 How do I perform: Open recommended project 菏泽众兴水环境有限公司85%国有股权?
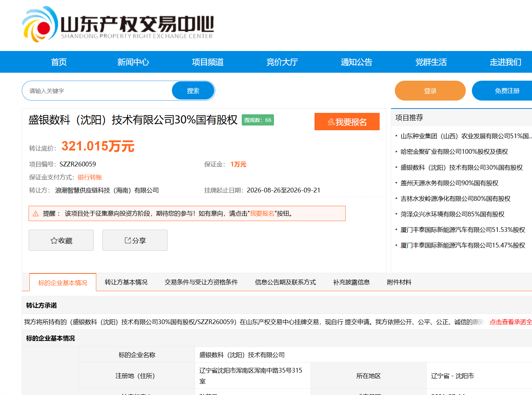point(452,214)
